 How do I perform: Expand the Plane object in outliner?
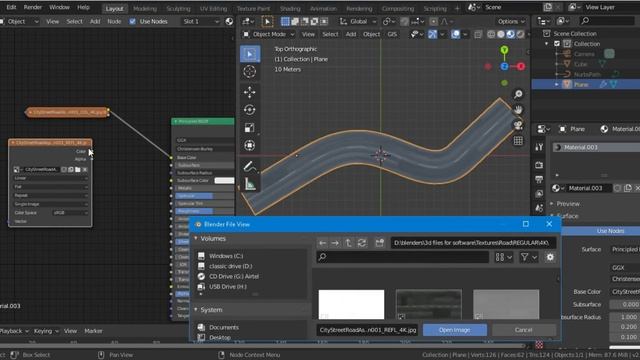point(557,84)
